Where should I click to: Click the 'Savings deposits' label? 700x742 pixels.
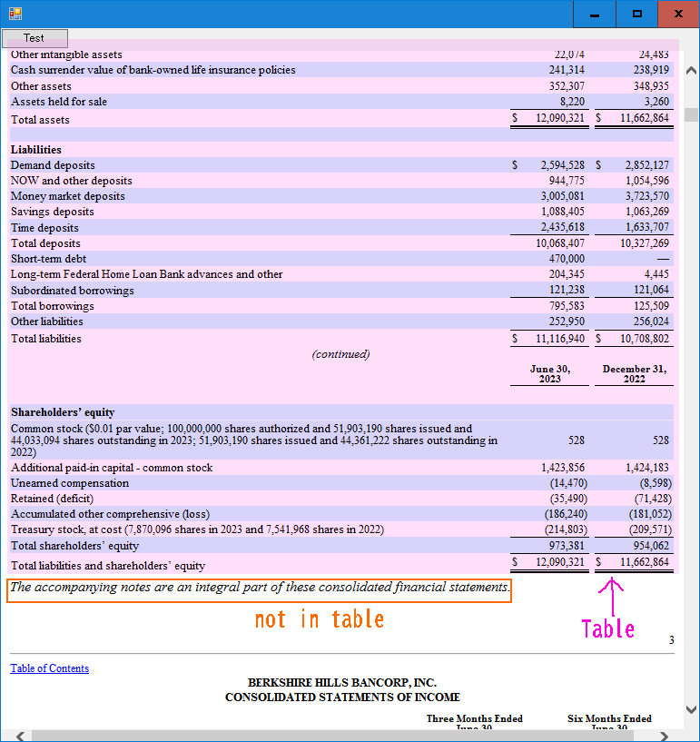(x=52, y=212)
